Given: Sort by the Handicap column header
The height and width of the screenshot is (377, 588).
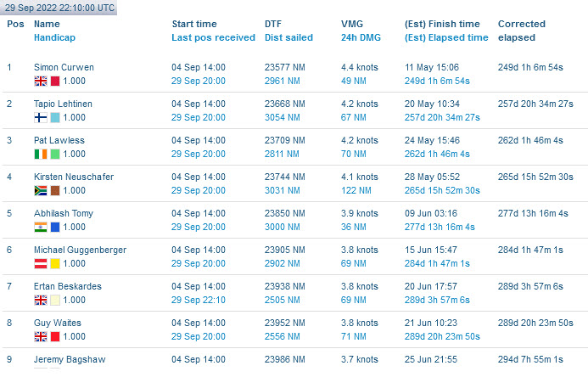Looking at the screenshot, I should point(55,37).
